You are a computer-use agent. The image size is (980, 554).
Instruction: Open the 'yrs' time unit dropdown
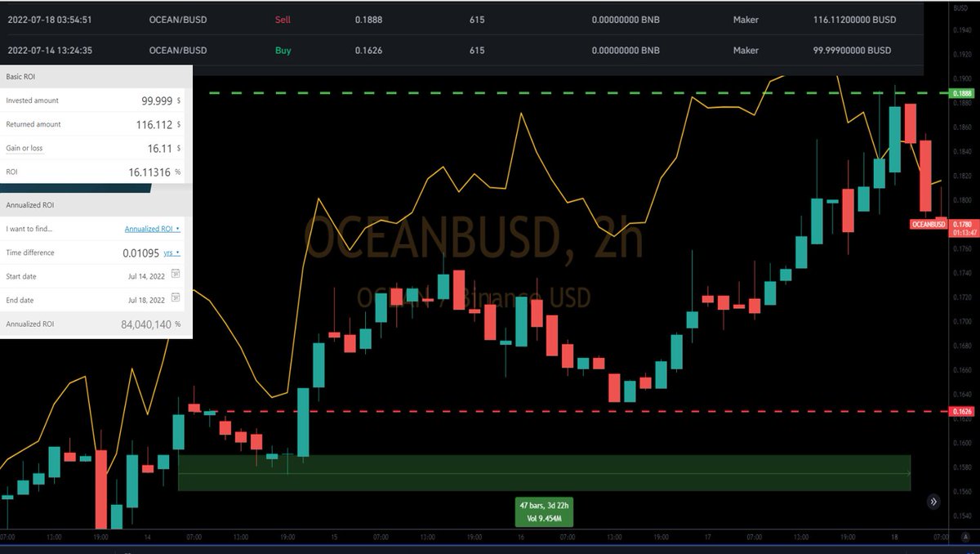click(171, 252)
